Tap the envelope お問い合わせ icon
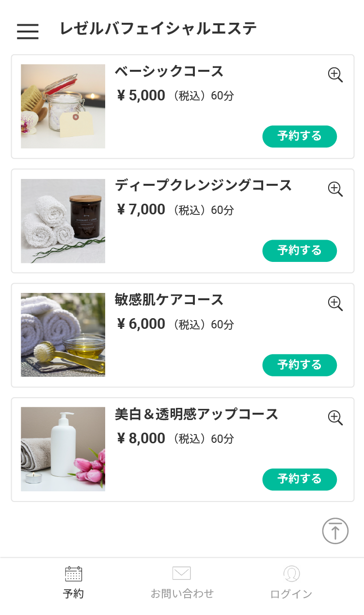The width and height of the screenshot is (364, 615). coord(182,573)
